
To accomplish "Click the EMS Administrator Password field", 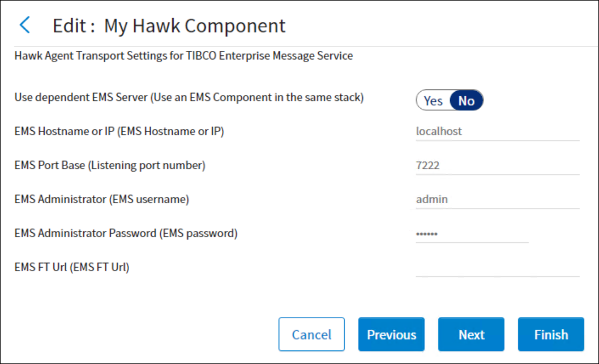I will pos(472,233).
